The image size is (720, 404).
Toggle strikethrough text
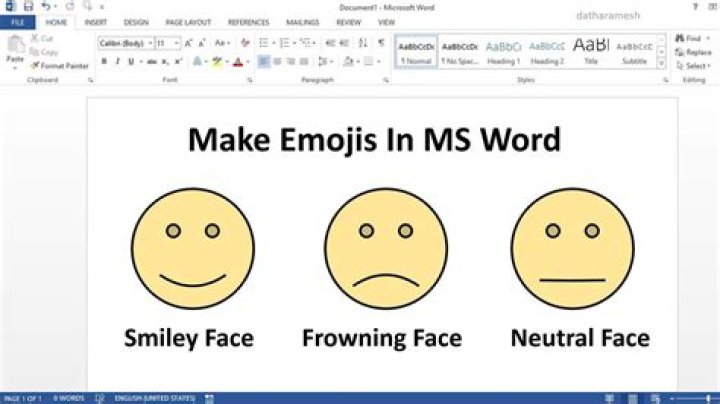coord(152,62)
